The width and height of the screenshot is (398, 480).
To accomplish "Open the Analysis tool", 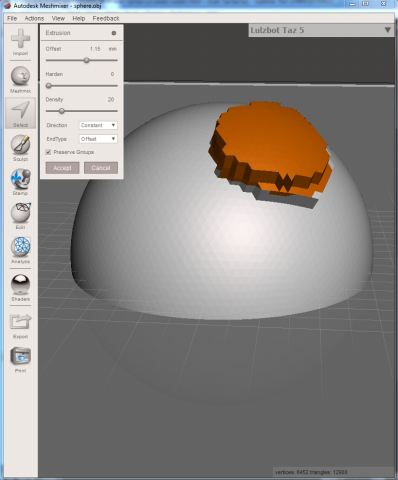I will 20,250.
